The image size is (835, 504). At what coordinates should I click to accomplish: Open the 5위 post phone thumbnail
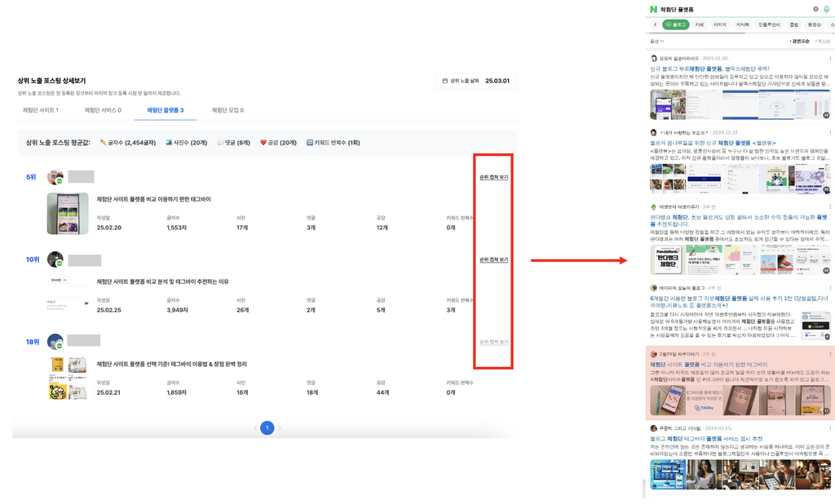(x=68, y=214)
